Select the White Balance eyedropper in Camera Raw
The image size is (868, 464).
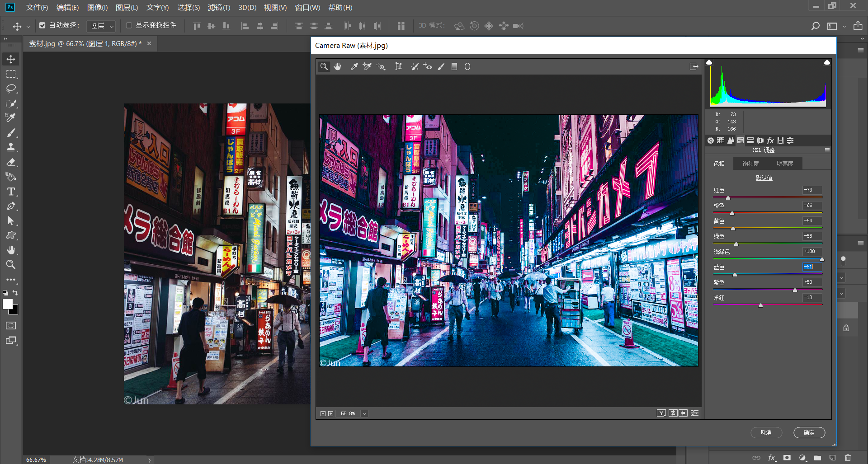coord(354,66)
